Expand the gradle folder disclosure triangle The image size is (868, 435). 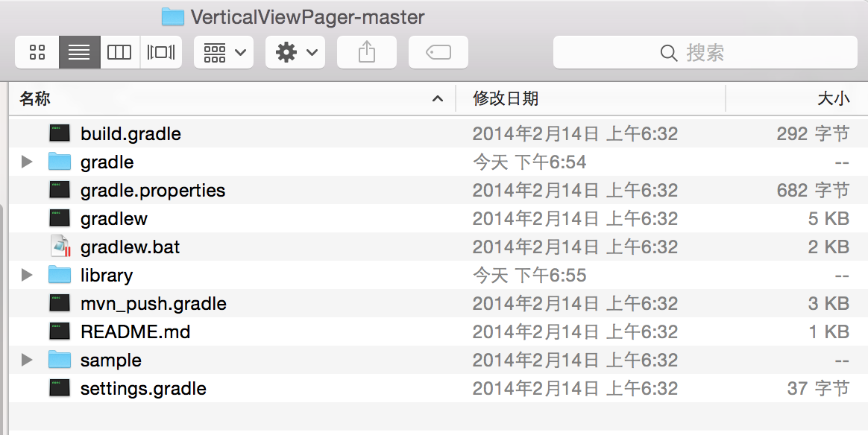27,162
